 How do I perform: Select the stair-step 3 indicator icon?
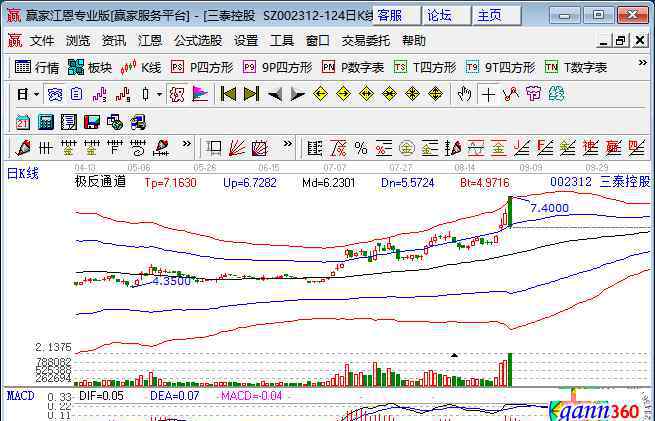[x=100, y=94]
